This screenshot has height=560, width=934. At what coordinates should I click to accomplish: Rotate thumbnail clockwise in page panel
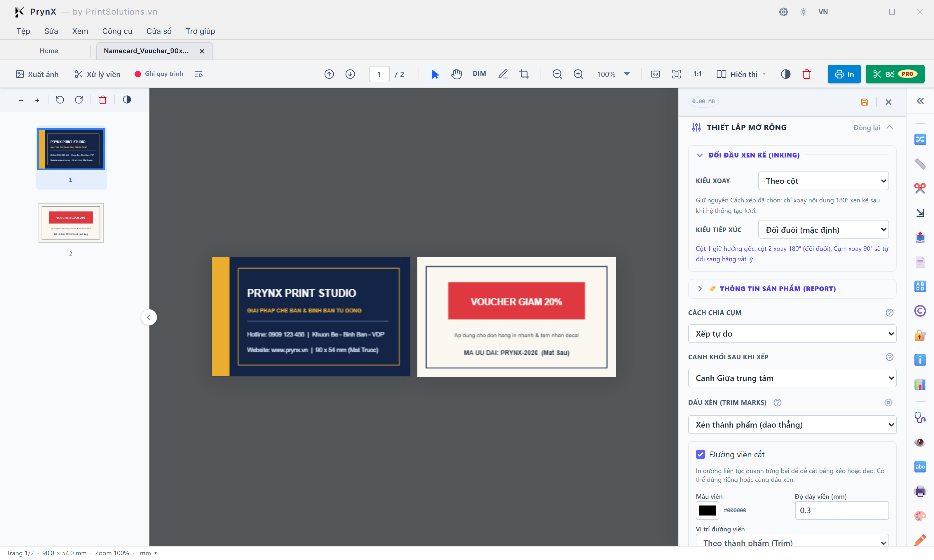[79, 100]
